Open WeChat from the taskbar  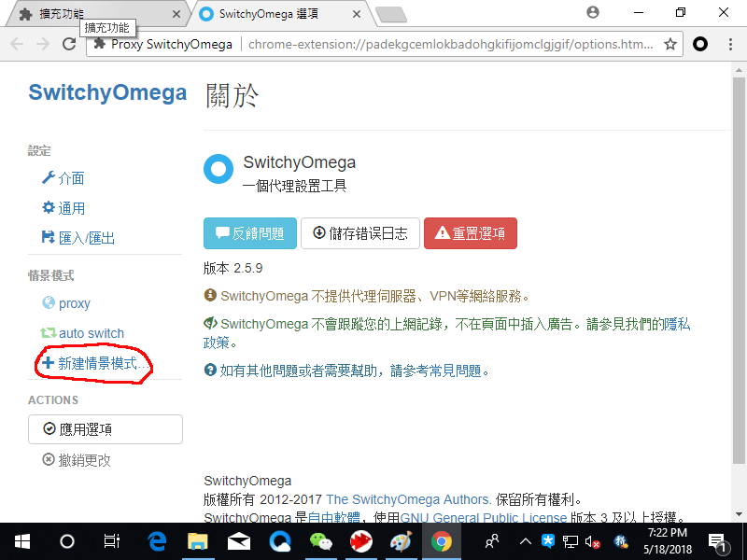coord(320,541)
